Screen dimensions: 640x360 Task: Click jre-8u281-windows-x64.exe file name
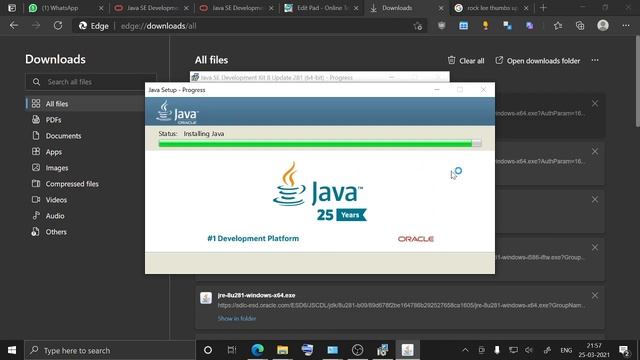(256, 295)
